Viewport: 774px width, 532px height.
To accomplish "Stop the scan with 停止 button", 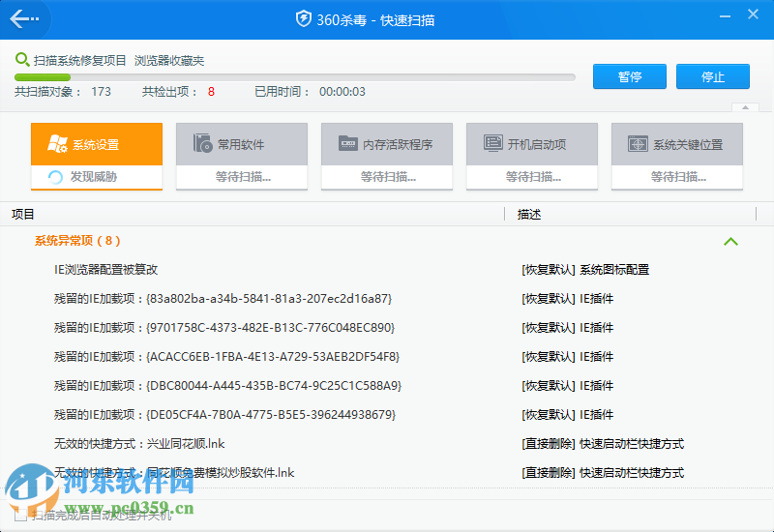I will (x=713, y=76).
